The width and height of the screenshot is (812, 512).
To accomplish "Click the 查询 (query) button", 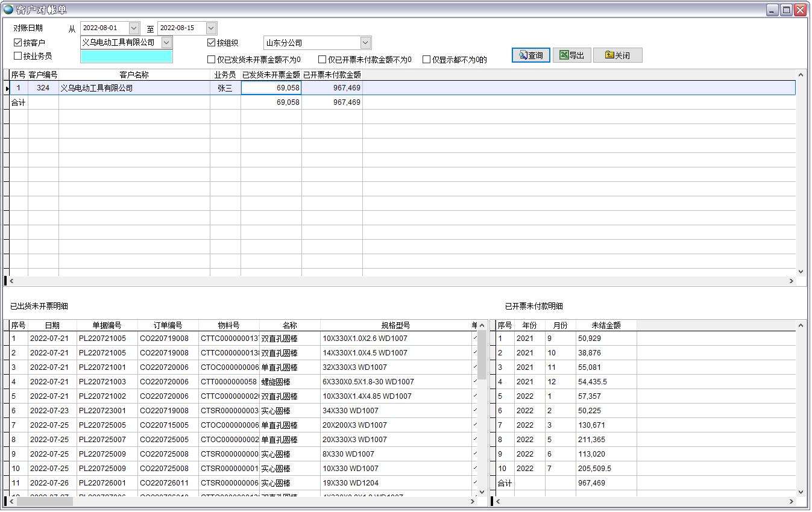I will pyautogui.click(x=530, y=55).
